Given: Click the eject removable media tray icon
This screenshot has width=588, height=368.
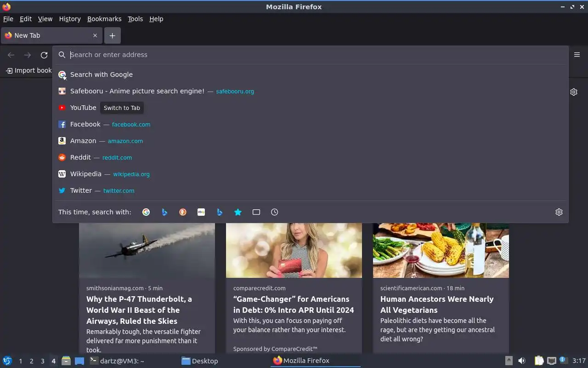Looking at the screenshot, I should pos(509,361).
